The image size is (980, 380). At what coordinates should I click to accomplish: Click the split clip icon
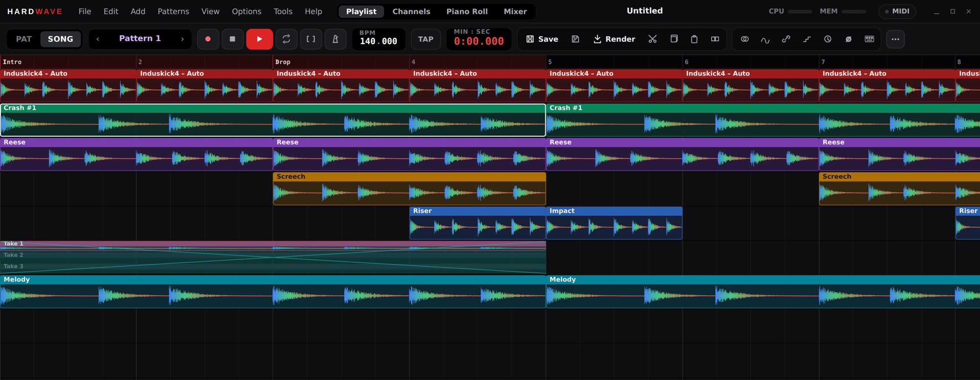pyautogui.click(x=715, y=39)
